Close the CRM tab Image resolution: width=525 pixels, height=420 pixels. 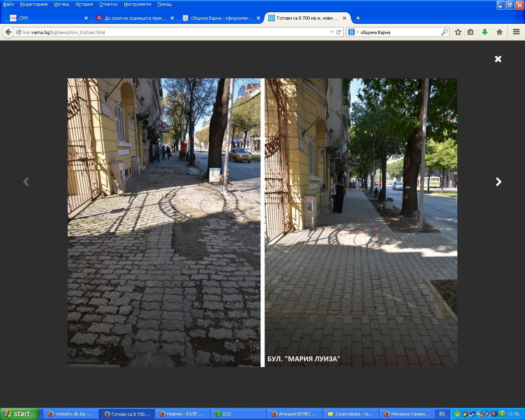86,18
